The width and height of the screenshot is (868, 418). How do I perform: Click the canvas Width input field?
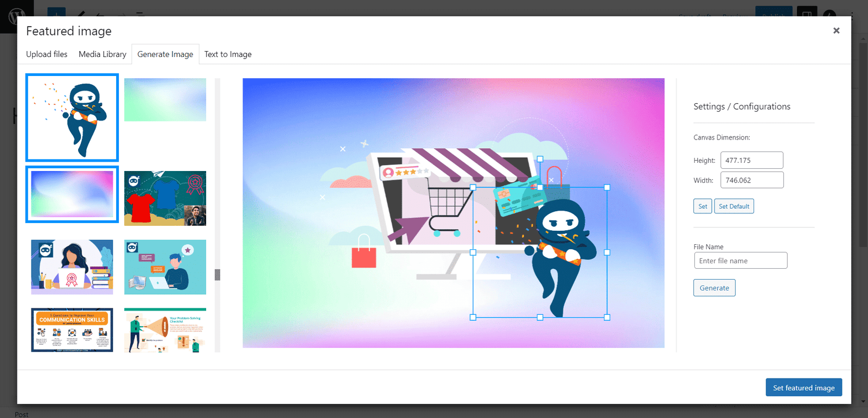click(x=752, y=180)
